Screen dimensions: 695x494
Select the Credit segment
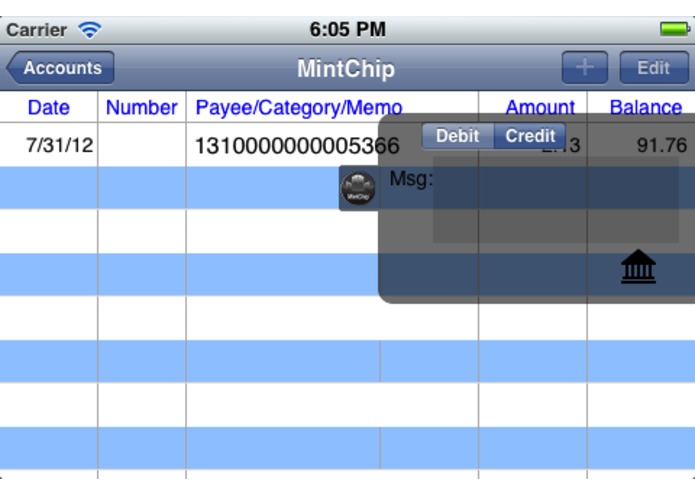[530, 136]
